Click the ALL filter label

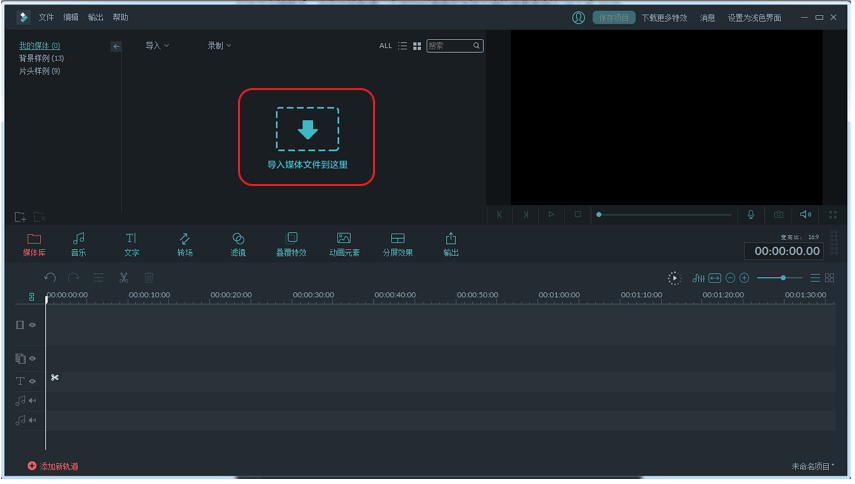click(386, 46)
